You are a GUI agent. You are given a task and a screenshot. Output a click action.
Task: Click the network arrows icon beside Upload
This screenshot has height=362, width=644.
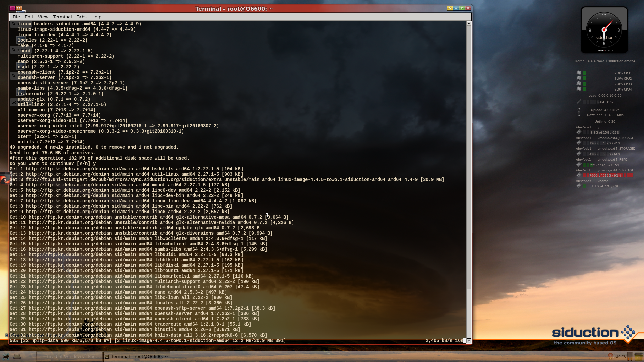click(x=579, y=112)
